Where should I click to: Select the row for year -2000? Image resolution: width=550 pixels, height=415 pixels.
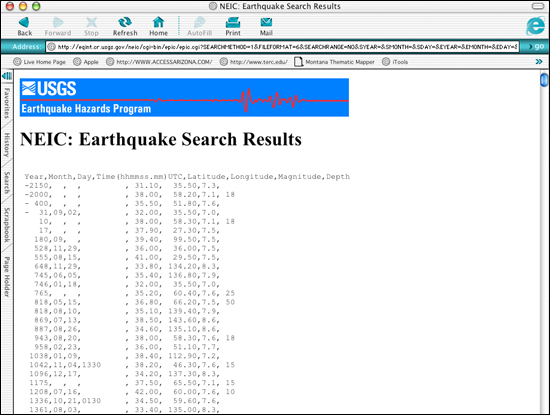pyautogui.click(x=129, y=195)
